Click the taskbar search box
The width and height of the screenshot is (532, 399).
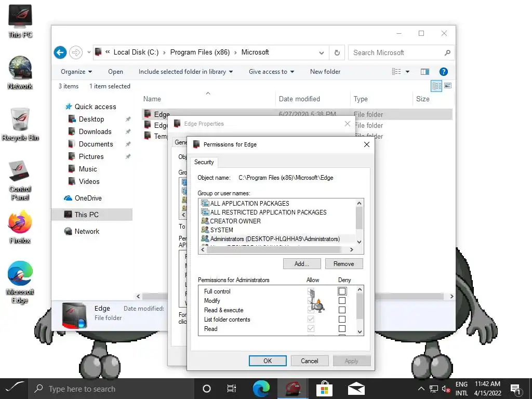[x=111, y=389]
